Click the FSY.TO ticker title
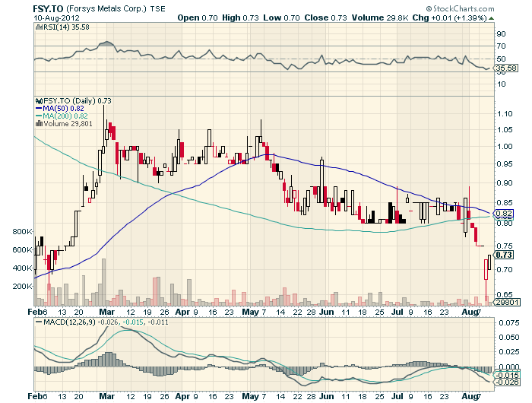Viewport: 532px width, 403px height. pos(48,8)
